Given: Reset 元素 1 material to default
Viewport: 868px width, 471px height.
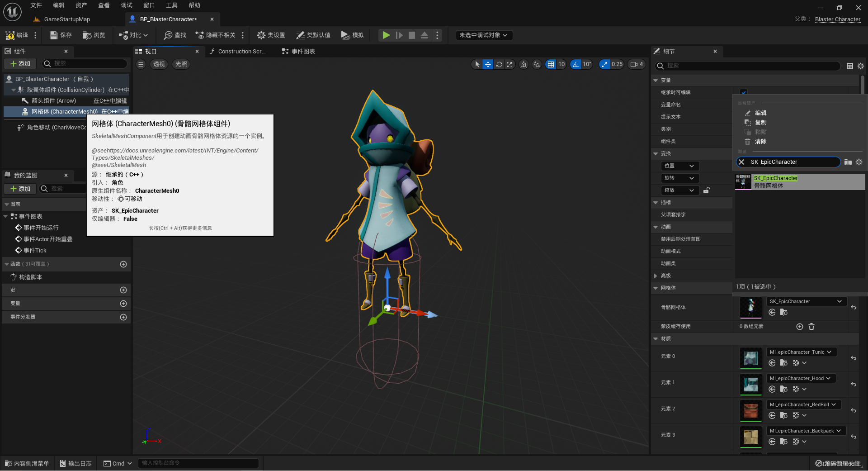Looking at the screenshot, I should pyautogui.click(x=854, y=385).
